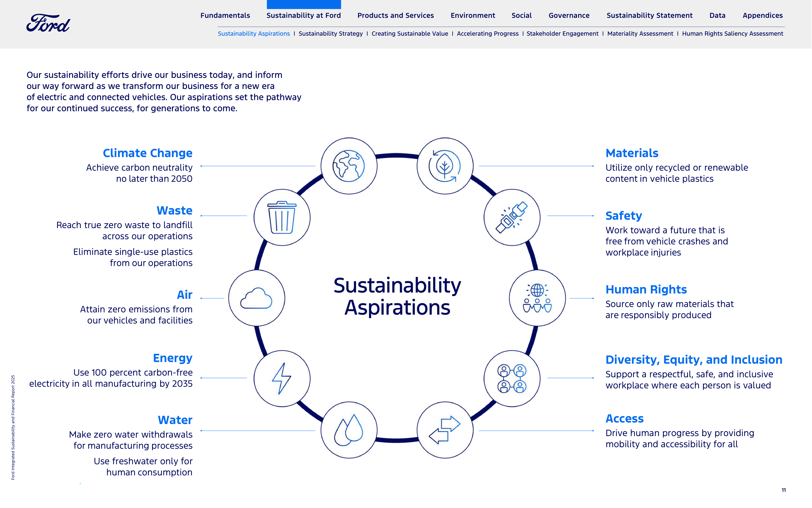
Task: Open the Stakeholder Engagement link
Action: [563, 34]
